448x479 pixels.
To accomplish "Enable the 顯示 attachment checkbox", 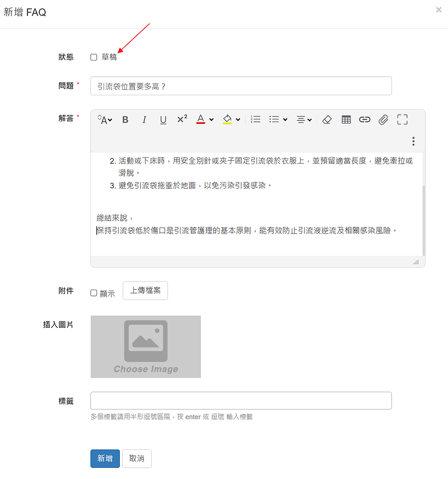I will click(94, 293).
